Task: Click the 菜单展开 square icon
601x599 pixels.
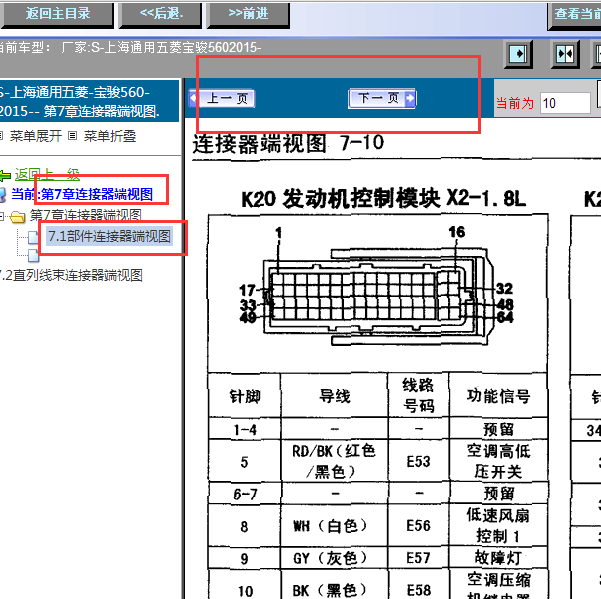Action: click(x=1, y=136)
